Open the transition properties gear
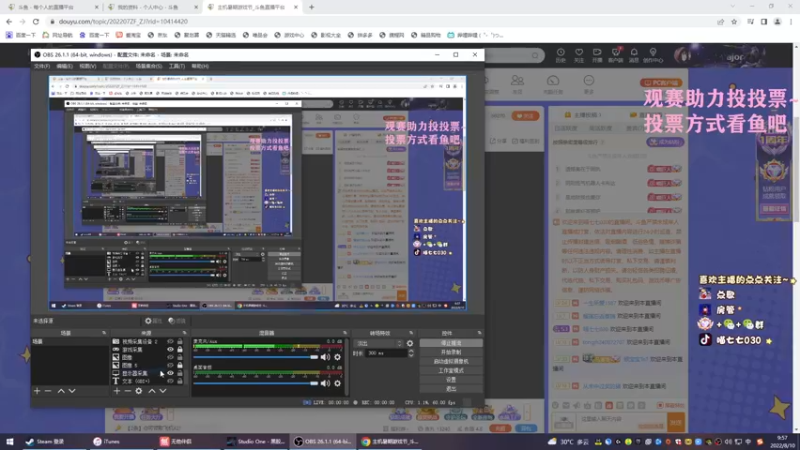The image size is (800, 450). click(x=410, y=343)
